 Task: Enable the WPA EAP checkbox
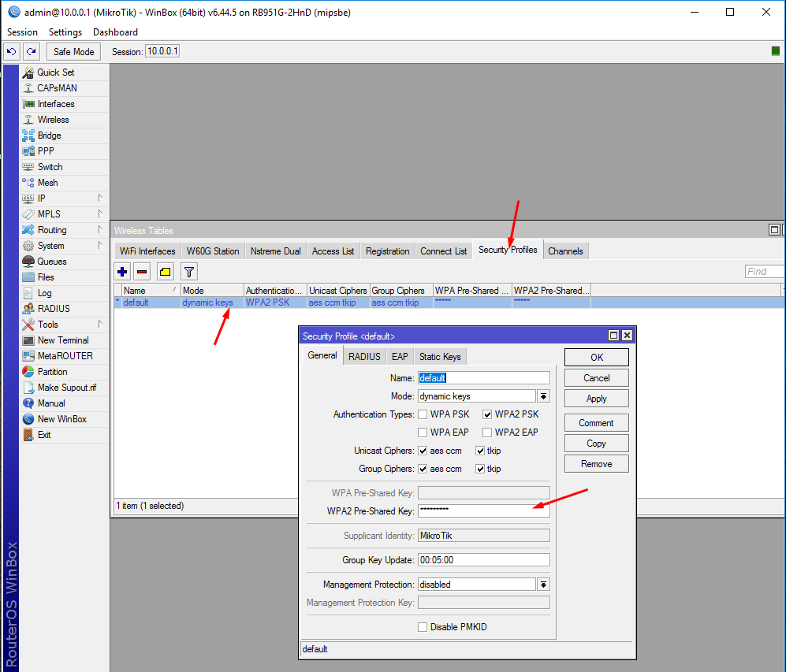(x=423, y=433)
